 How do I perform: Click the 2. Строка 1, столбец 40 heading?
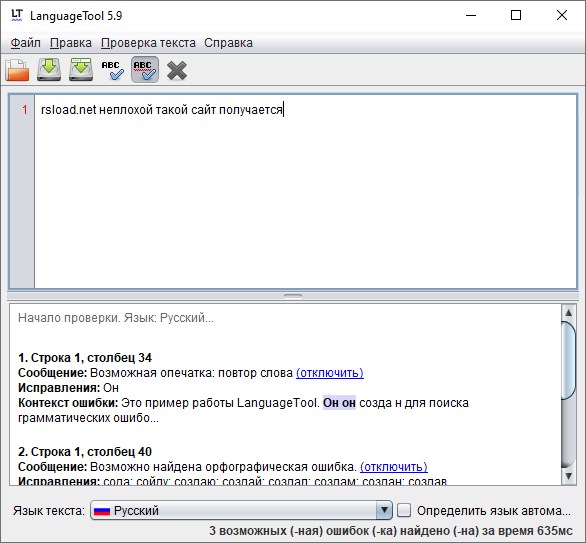85,452
